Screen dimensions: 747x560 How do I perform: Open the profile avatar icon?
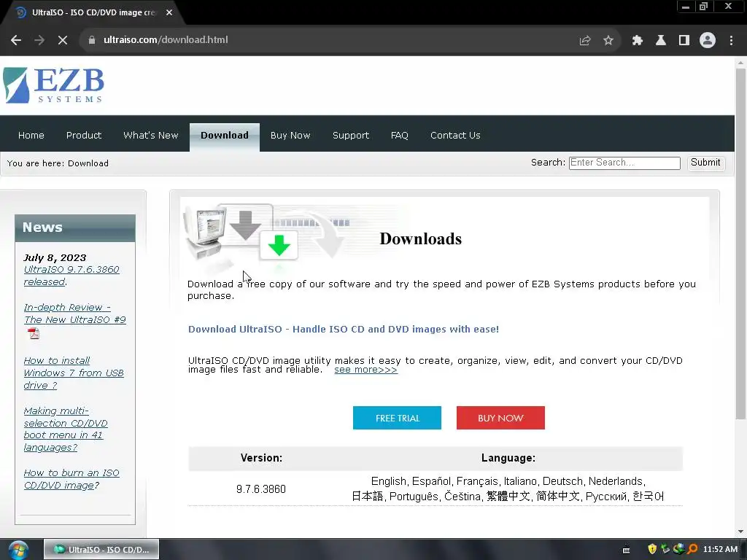(x=708, y=41)
